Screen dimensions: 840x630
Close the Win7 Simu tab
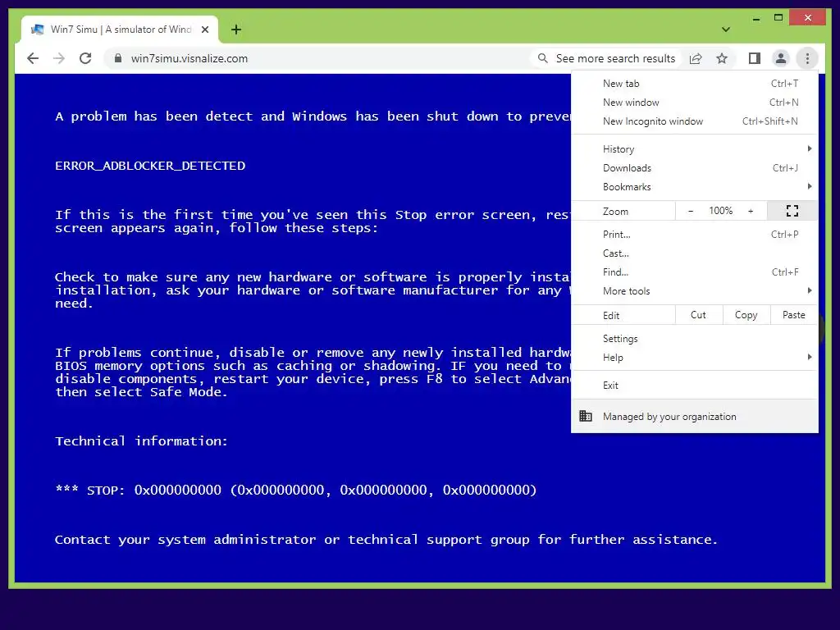click(204, 30)
